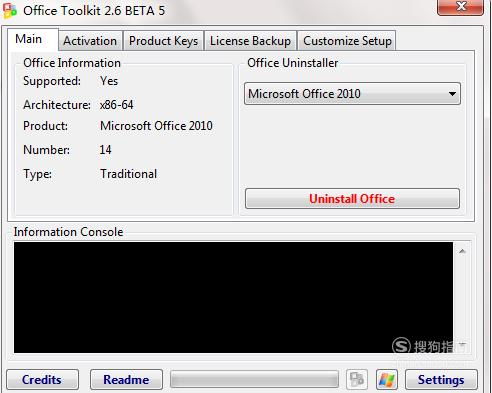
Task: Click the 'Office Uninstaller' group label
Action: click(293, 63)
